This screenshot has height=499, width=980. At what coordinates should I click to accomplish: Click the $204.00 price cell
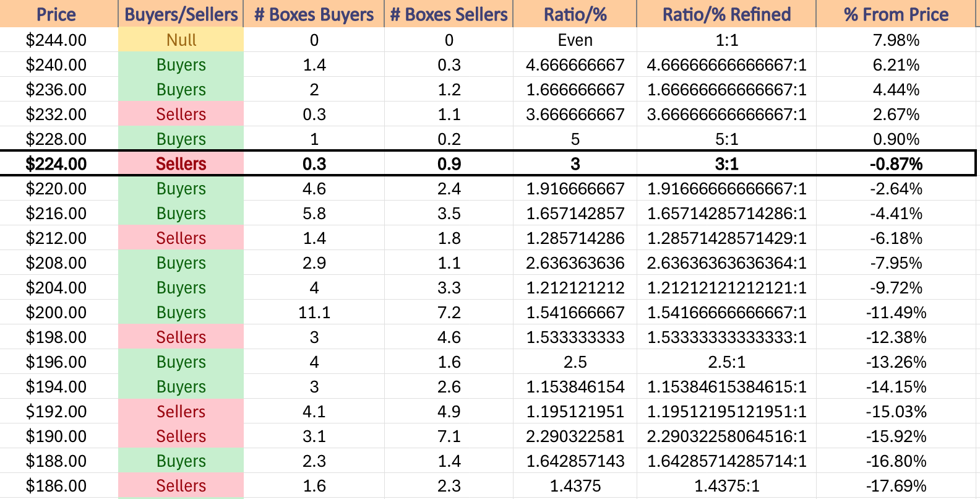59,288
